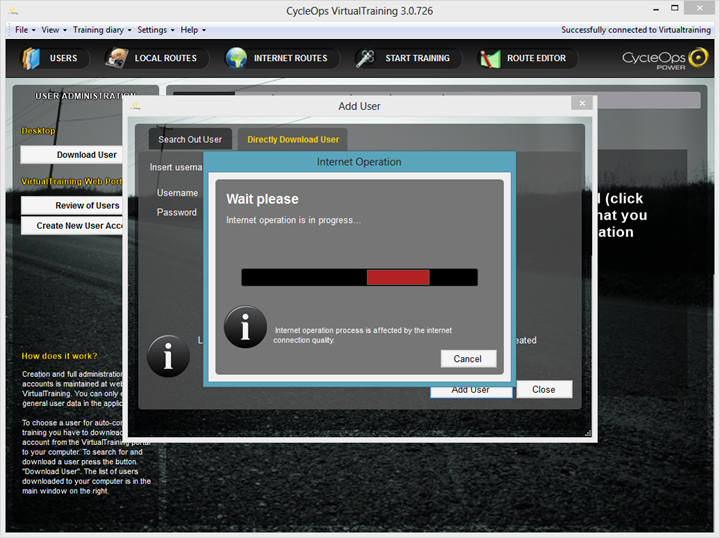The height and width of the screenshot is (538, 720).
Task: Switch to the Directly Download User tab
Action: pyautogui.click(x=293, y=140)
